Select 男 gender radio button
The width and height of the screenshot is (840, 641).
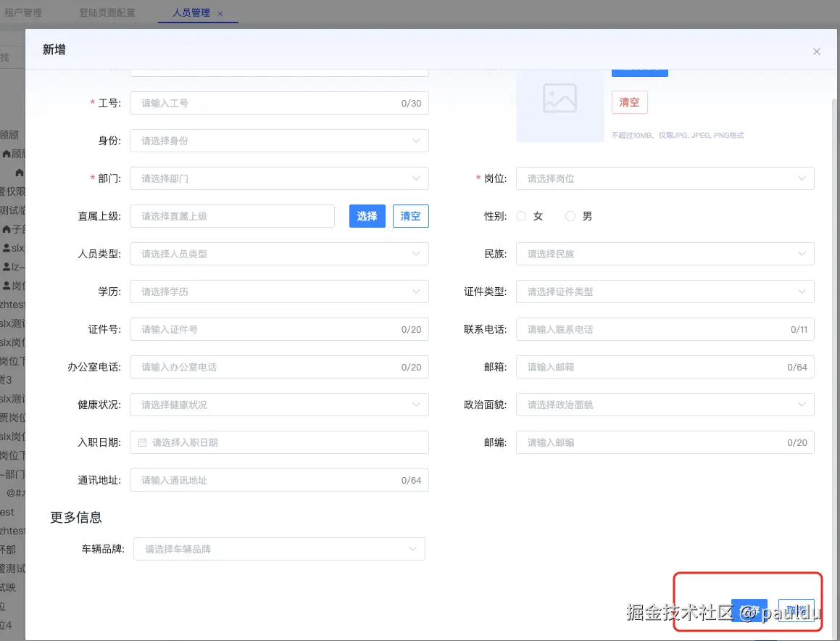pos(570,216)
